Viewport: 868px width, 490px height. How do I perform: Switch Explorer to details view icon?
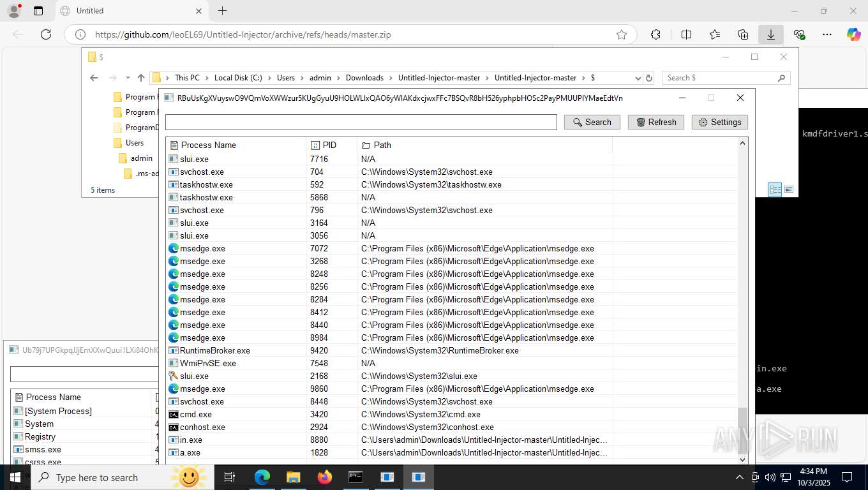(775, 189)
